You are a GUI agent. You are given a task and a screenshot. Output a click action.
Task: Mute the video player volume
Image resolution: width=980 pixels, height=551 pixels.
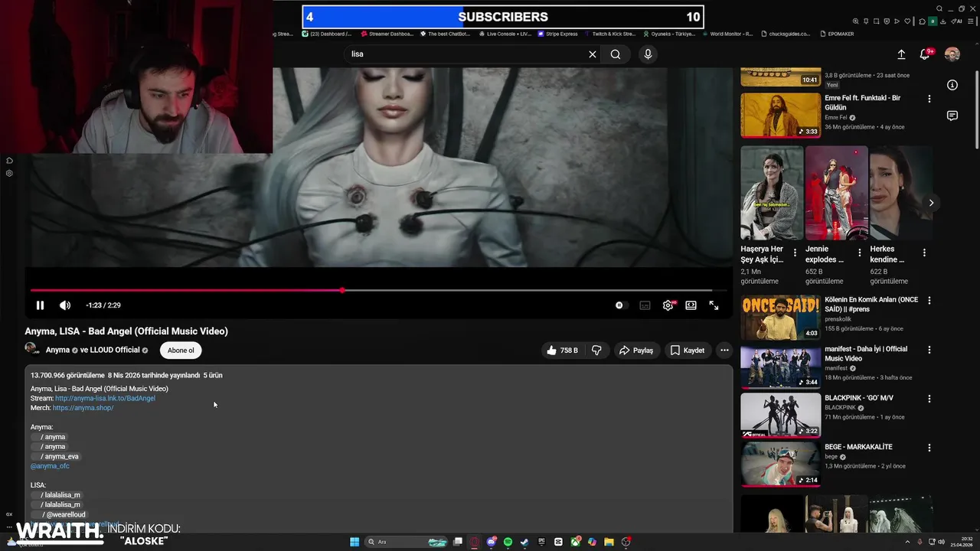(65, 305)
